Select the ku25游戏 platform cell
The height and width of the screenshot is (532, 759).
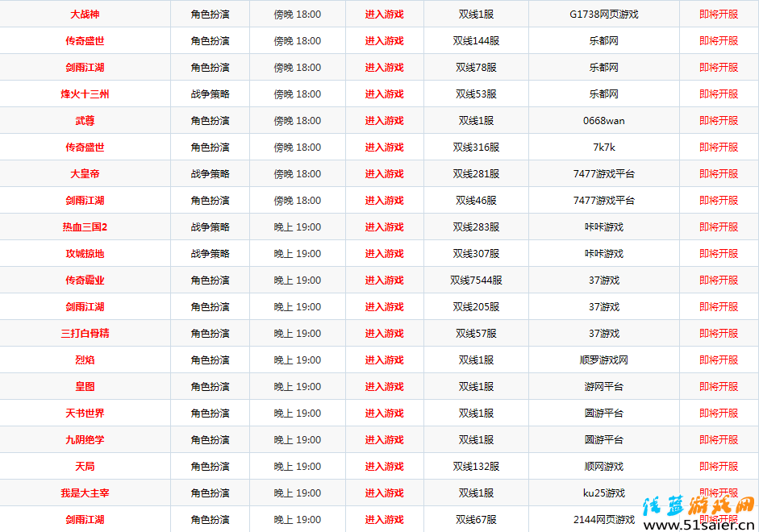pyautogui.click(x=604, y=493)
